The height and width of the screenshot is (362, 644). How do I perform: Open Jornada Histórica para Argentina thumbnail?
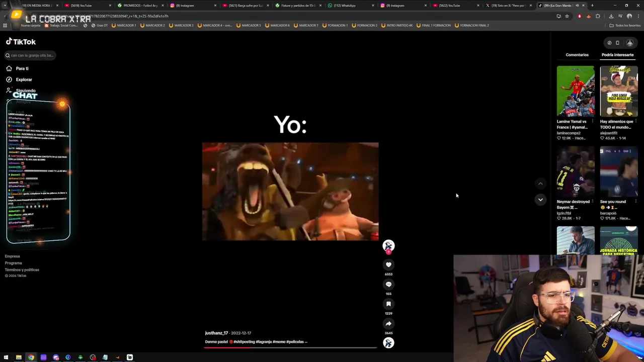(x=619, y=240)
